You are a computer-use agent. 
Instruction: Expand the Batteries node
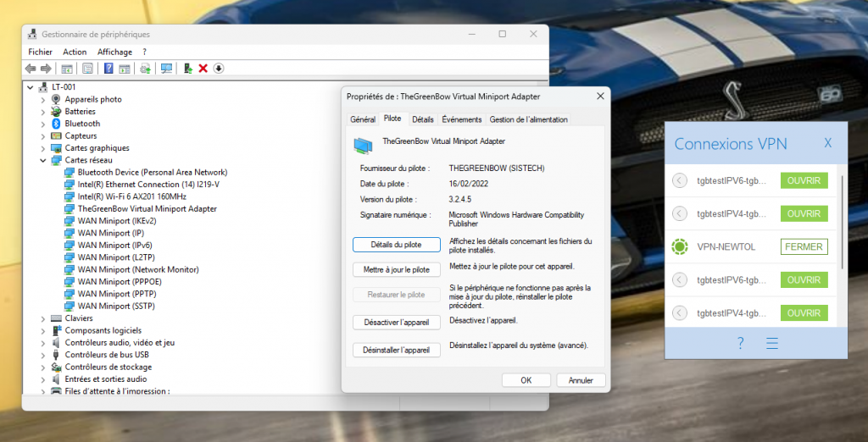[x=43, y=111]
